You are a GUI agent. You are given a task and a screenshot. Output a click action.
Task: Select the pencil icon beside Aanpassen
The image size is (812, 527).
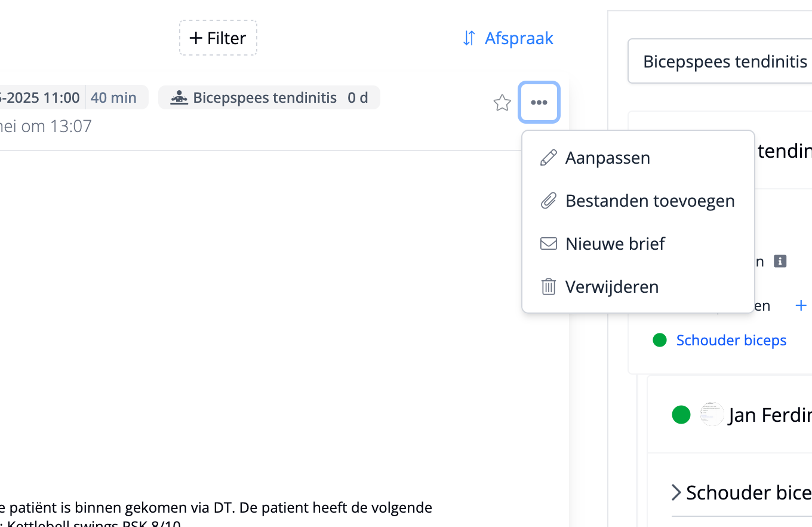(x=548, y=157)
